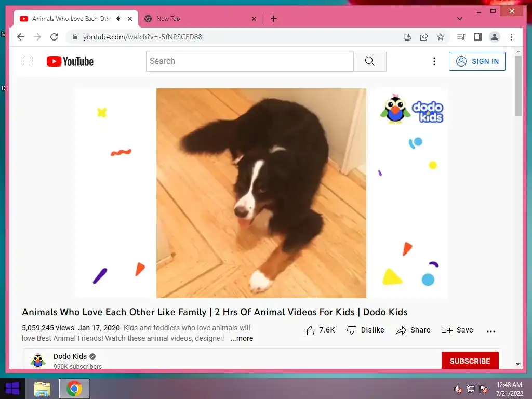This screenshot has width=532, height=399.
Task: Expand the tab search dropdown arrow
Action: coord(460,19)
